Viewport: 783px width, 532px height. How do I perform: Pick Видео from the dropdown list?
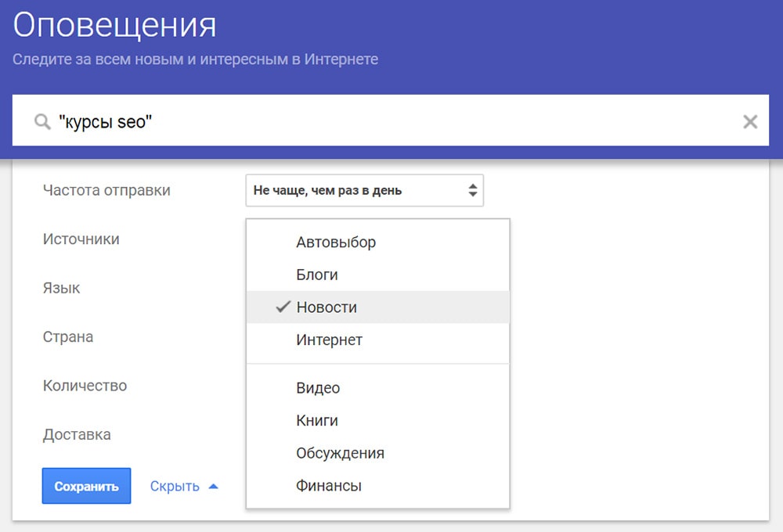tap(318, 388)
